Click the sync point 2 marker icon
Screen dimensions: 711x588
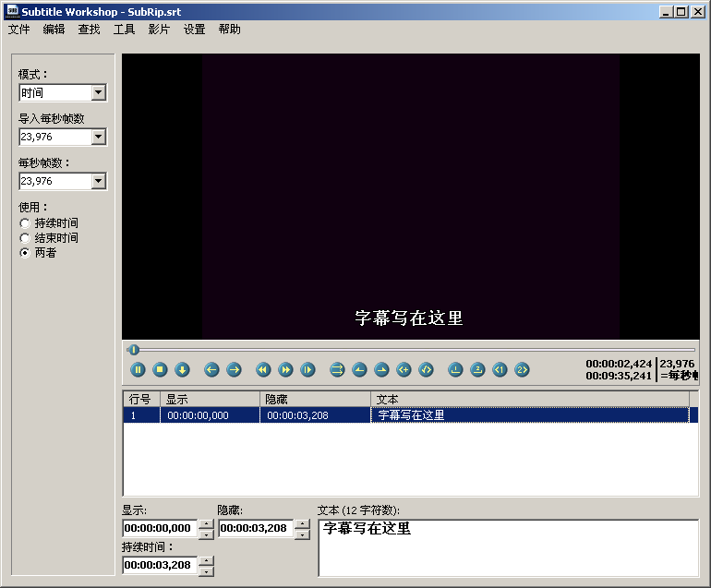coord(477,370)
